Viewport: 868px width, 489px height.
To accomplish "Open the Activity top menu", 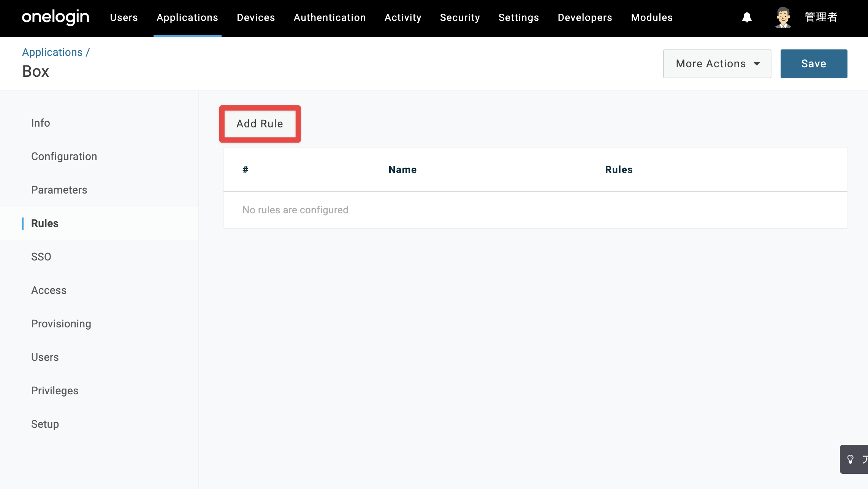I will tap(403, 17).
